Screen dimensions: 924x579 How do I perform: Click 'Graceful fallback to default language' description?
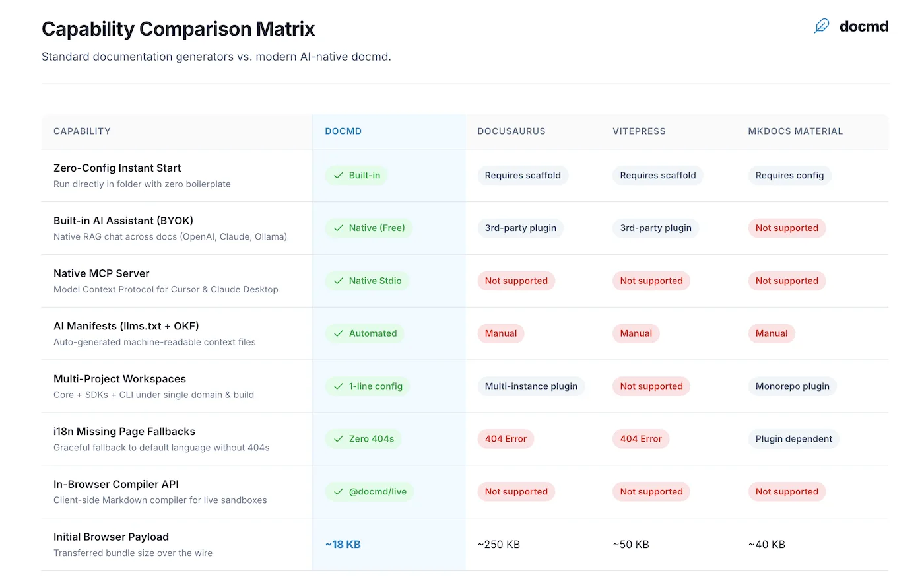pyautogui.click(x=162, y=448)
